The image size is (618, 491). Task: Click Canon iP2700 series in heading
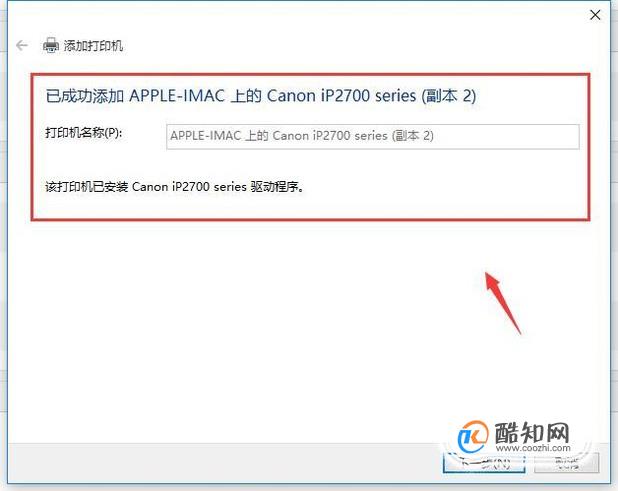[341, 96]
